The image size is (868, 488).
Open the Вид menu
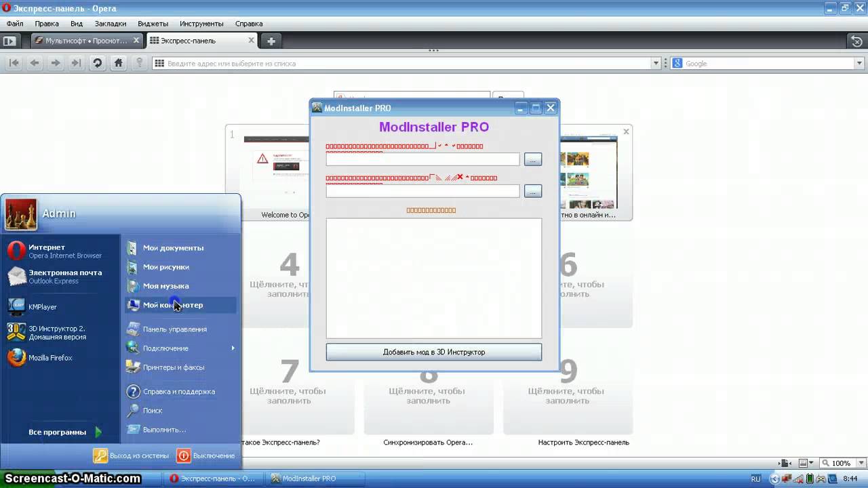coord(77,24)
